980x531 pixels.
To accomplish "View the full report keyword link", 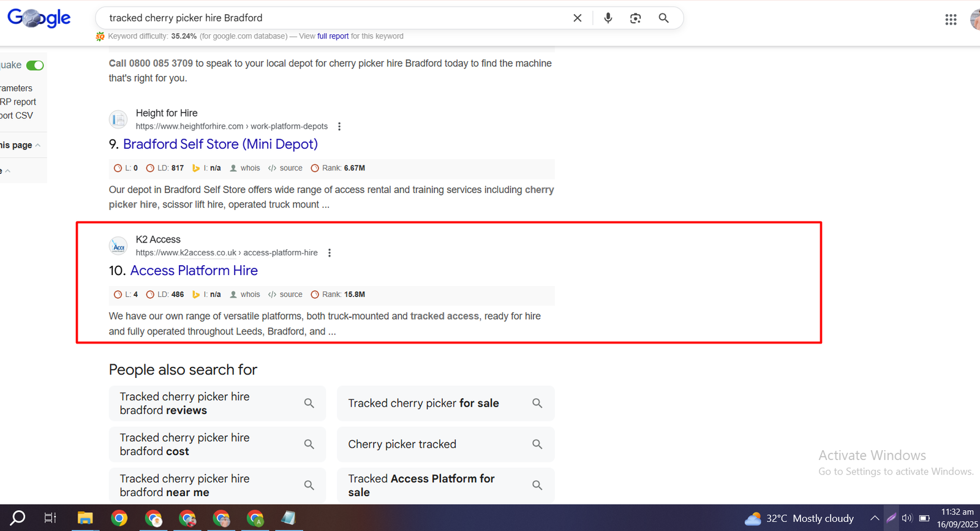I will point(333,36).
